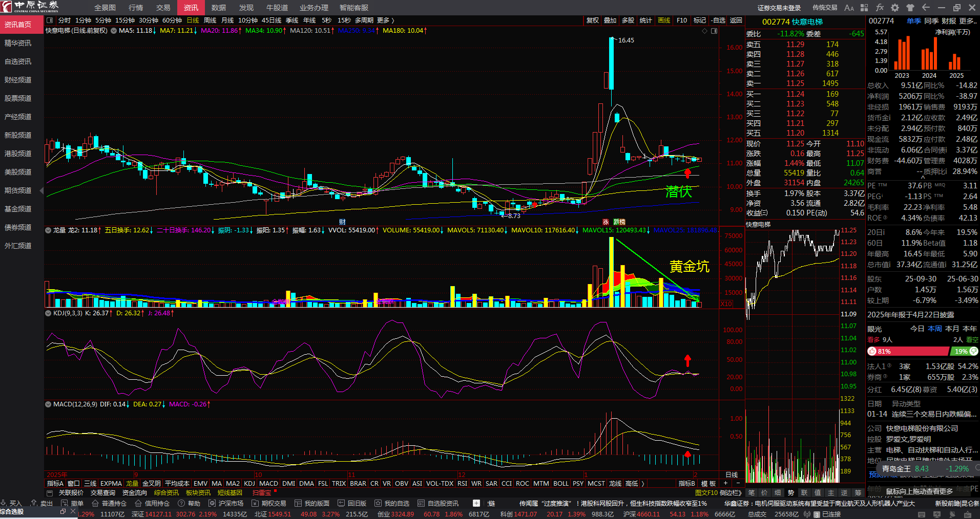Expand 更多 timeframe options

click(386, 20)
